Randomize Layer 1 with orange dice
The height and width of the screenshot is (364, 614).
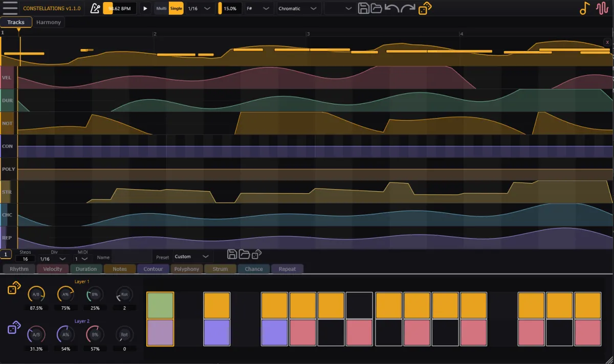pos(14,289)
